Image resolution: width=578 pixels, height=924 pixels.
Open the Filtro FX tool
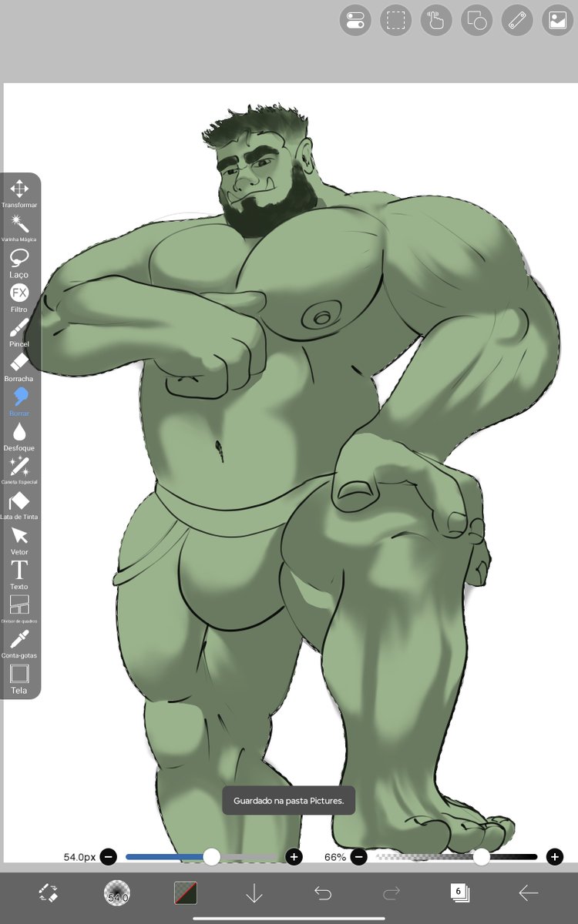[19, 297]
